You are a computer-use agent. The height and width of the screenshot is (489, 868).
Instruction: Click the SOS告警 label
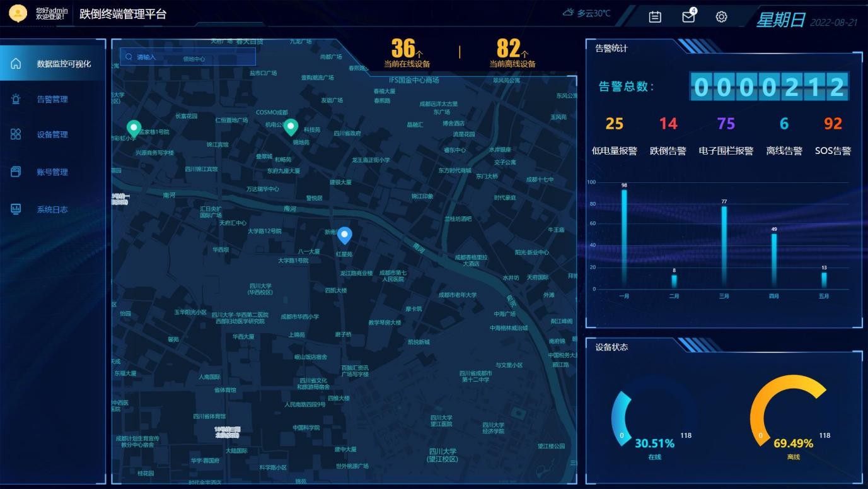coord(833,151)
